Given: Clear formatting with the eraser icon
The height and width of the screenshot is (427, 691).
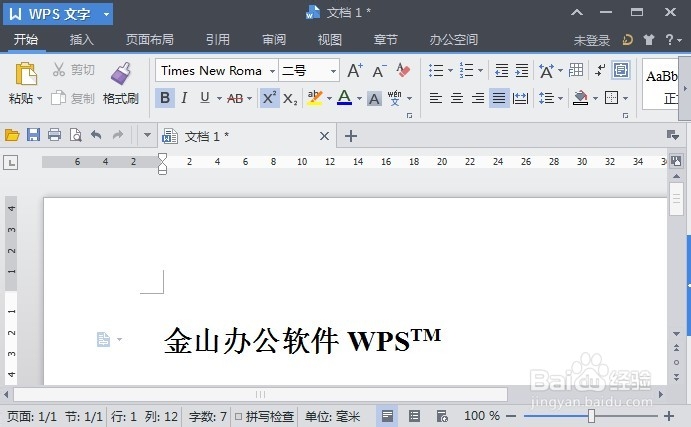Looking at the screenshot, I should tap(403, 70).
